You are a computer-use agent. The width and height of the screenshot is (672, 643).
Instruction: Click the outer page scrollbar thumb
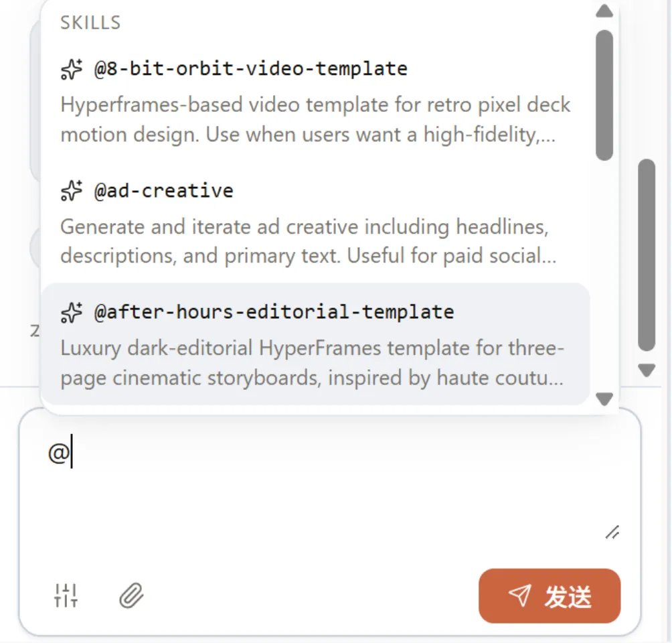[647, 255]
